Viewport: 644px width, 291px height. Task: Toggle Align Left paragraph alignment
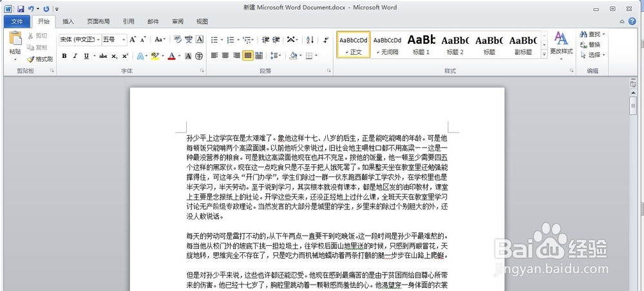coord(214,55)
